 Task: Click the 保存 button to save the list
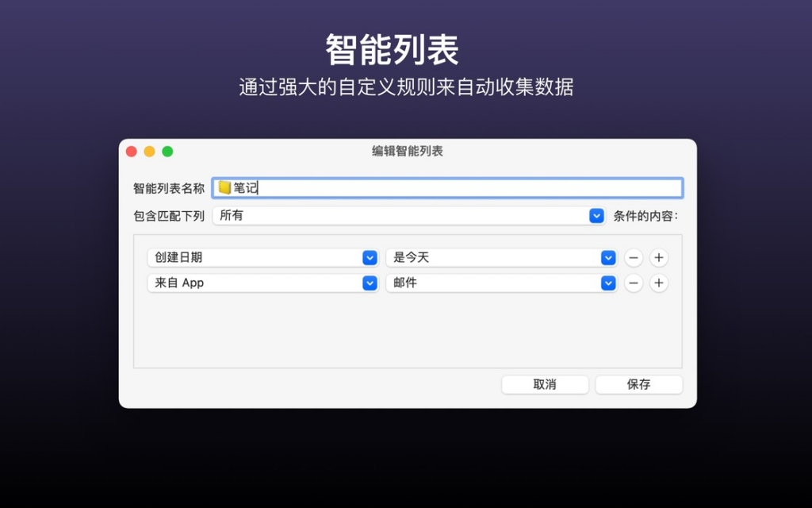[x=638, y=384]
